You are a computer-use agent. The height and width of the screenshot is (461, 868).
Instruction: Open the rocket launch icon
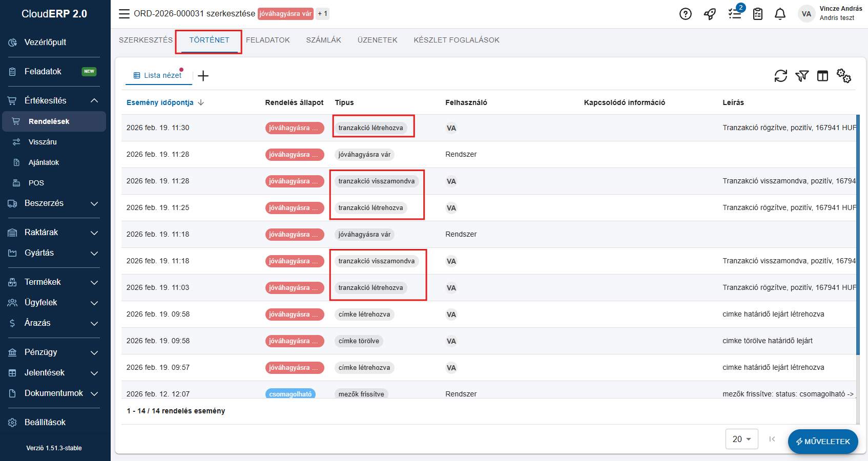710,14
